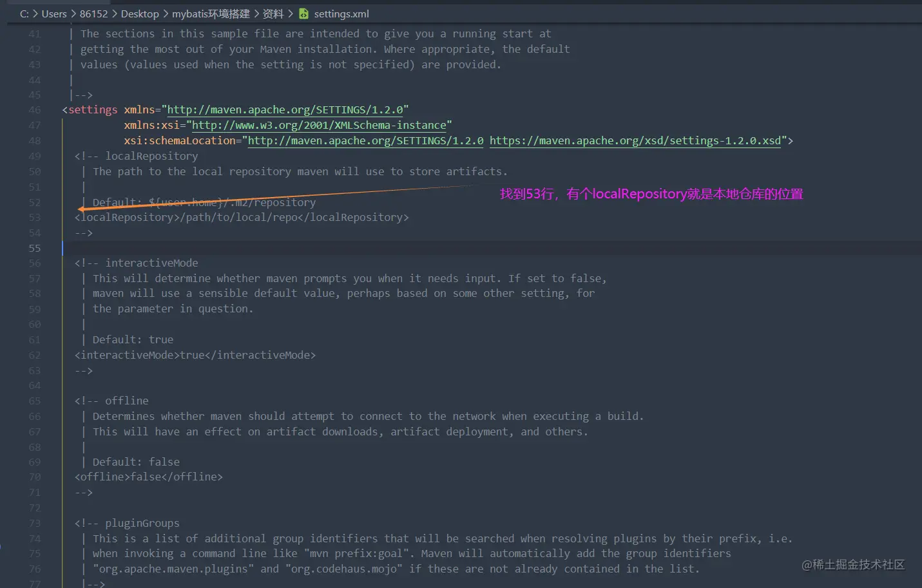Click the xsi:schemaLocation attribute name
Image resolution: width=922 pixels, height=588 pixels.
click(x=180, y=141)
